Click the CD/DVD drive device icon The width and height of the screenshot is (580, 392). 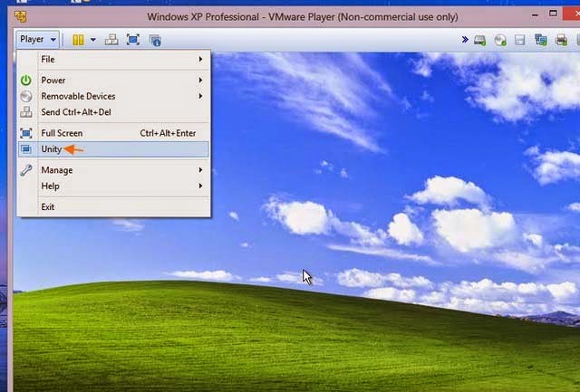pos(500,40)
